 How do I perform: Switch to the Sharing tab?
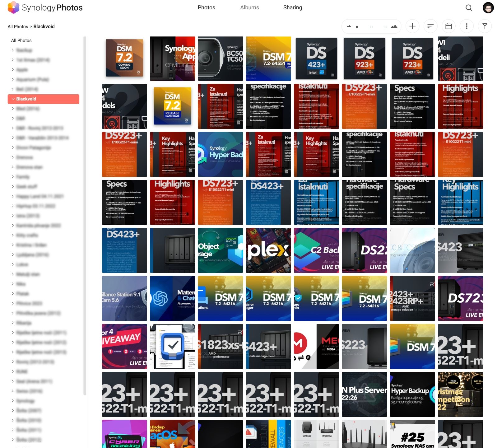point(293,7)
